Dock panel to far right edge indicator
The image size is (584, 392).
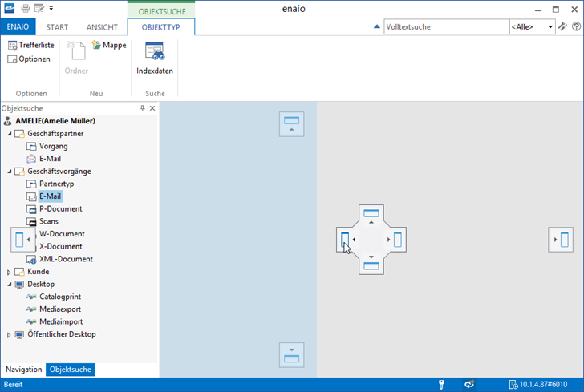[560, 239]
